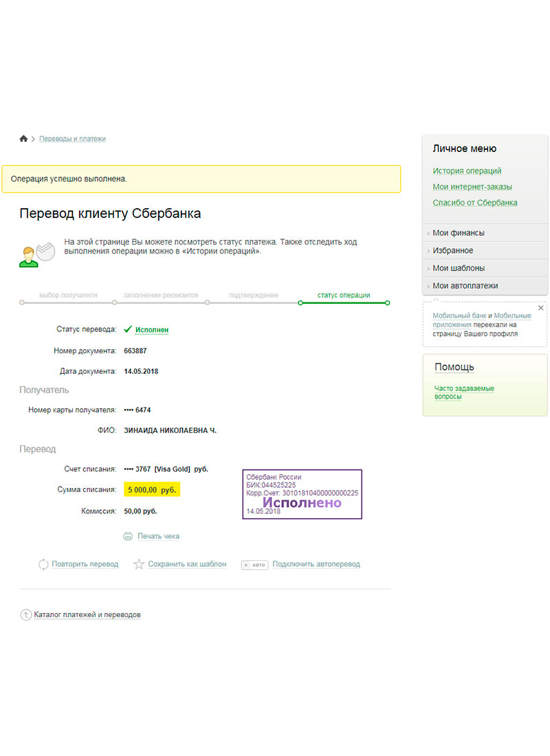Image resolution: width=550 pixels, height=756 pixels.
Task: Expand 'Мои шаблоны' section
Action: 485,268
